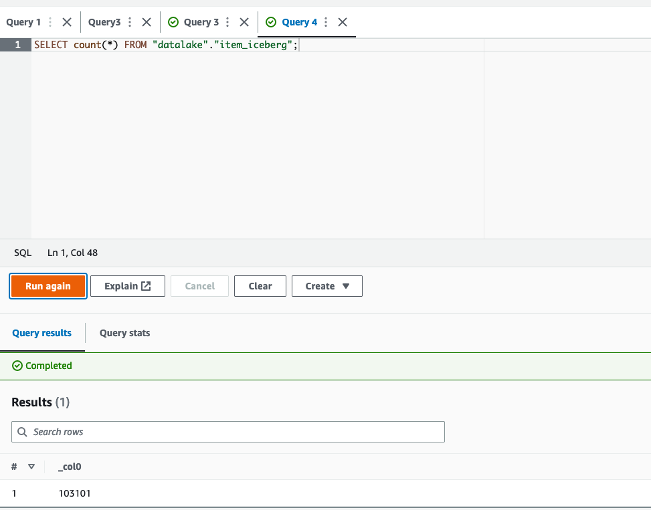
Task: Open Explain for the query
Action: [x=127, y=286]
